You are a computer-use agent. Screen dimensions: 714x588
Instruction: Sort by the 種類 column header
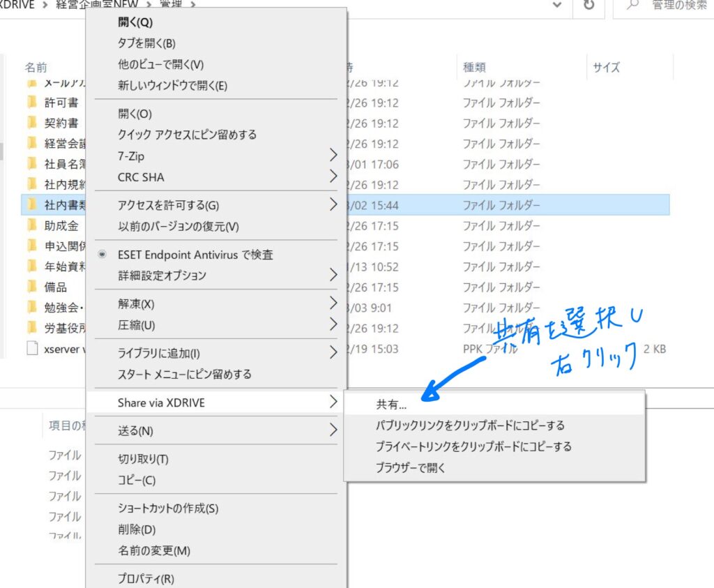pyautogui.click(x=474, y=68)
